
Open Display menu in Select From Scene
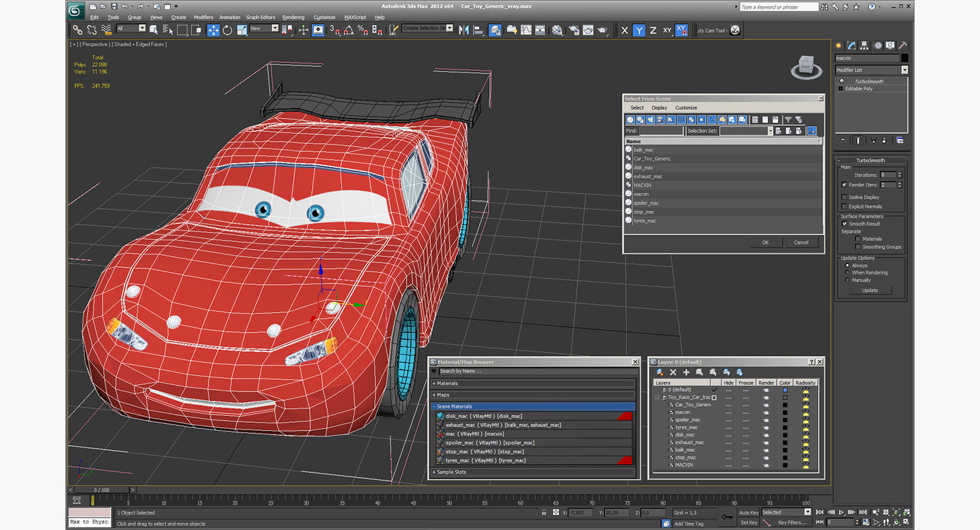(x=659, y=107)
